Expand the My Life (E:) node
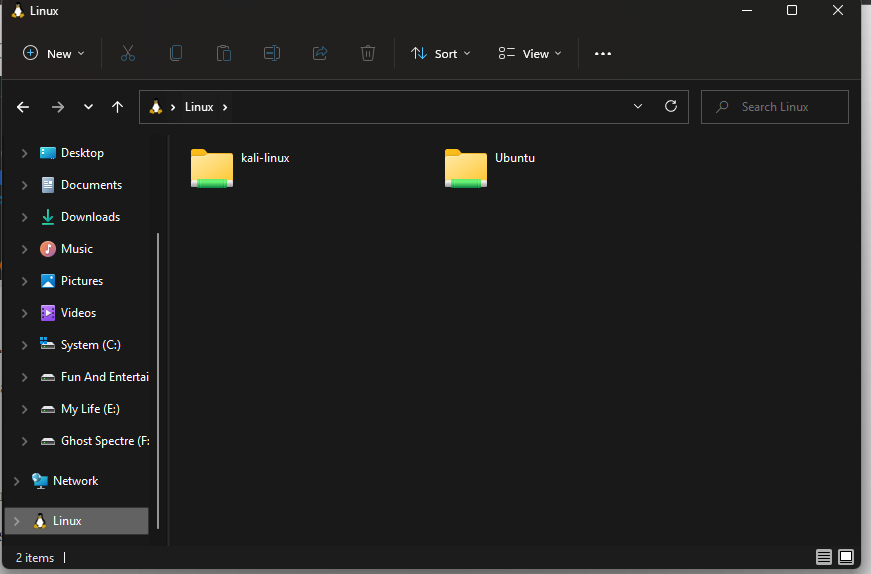The image size is (871, 574). click(x=24, y=409)
